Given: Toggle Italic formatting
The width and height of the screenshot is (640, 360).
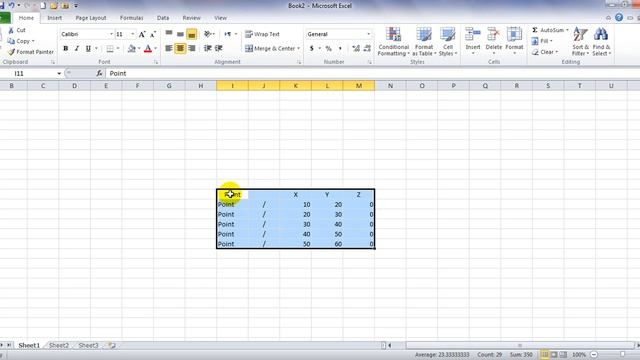Looking at the screenshot, I should click(77, 49).
